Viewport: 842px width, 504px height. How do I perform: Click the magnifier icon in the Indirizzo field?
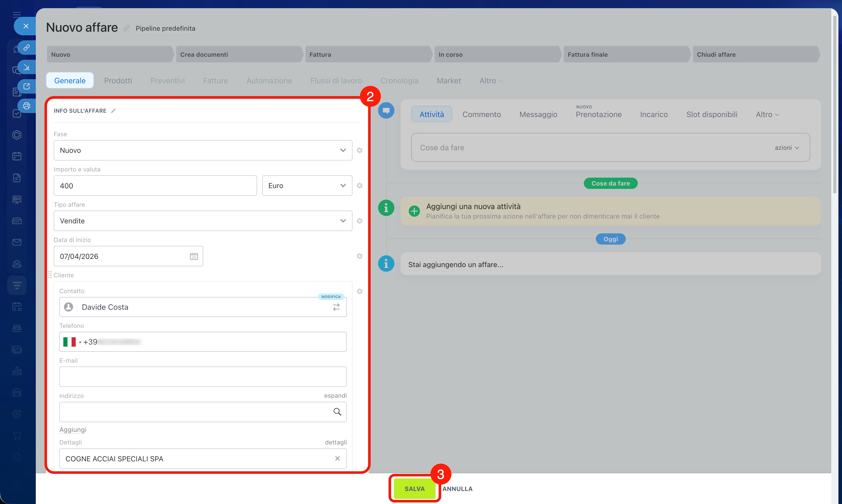coord(337,412)
